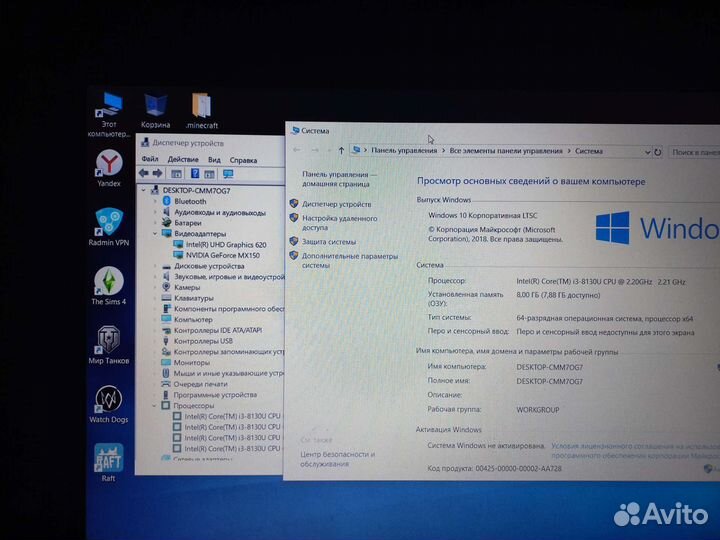
Task: Expand the Bluetooth device category
Action: pos(155,201)
